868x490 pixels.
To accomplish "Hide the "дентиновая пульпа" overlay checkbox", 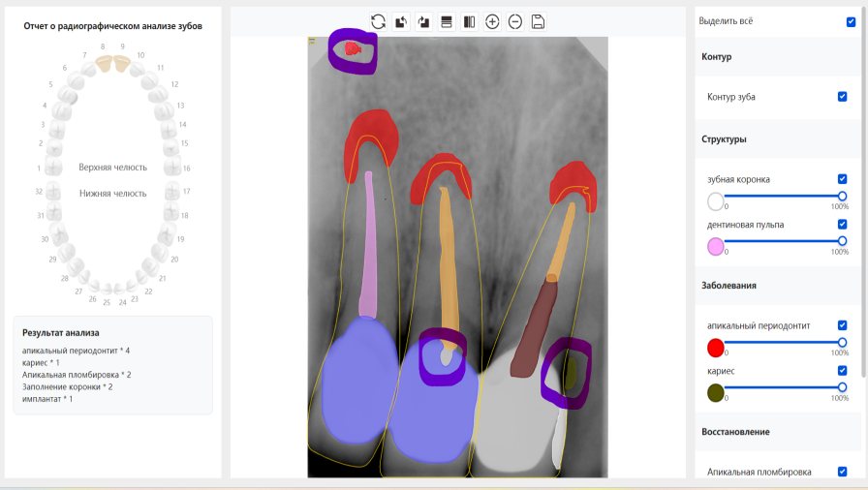I will [842, 225].
